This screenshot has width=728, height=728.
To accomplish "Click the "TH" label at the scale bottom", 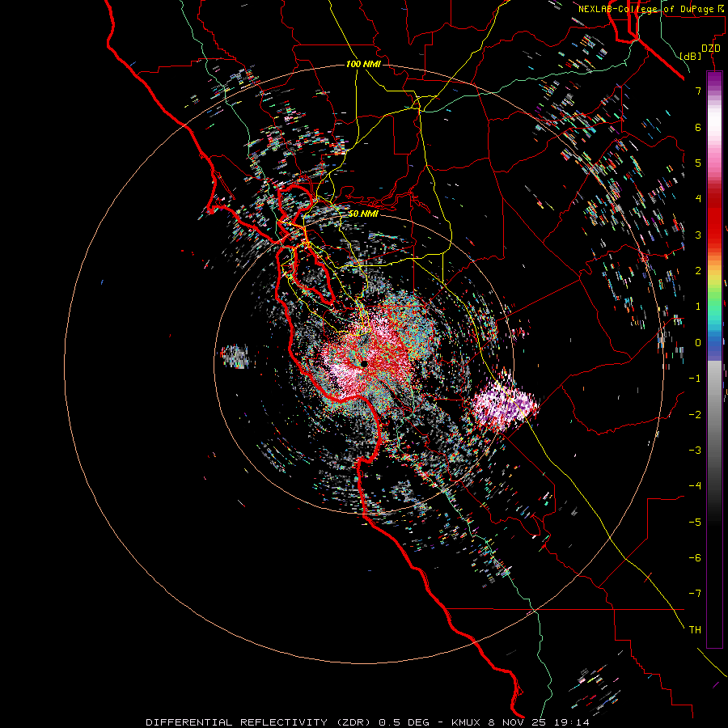I will pos(695,630).
